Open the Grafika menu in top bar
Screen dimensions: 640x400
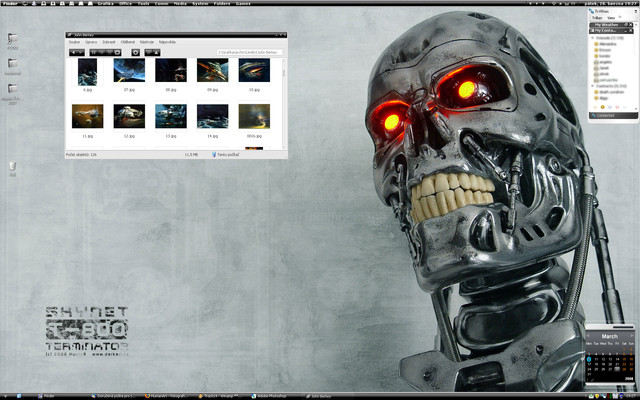(x=106, y=3)
